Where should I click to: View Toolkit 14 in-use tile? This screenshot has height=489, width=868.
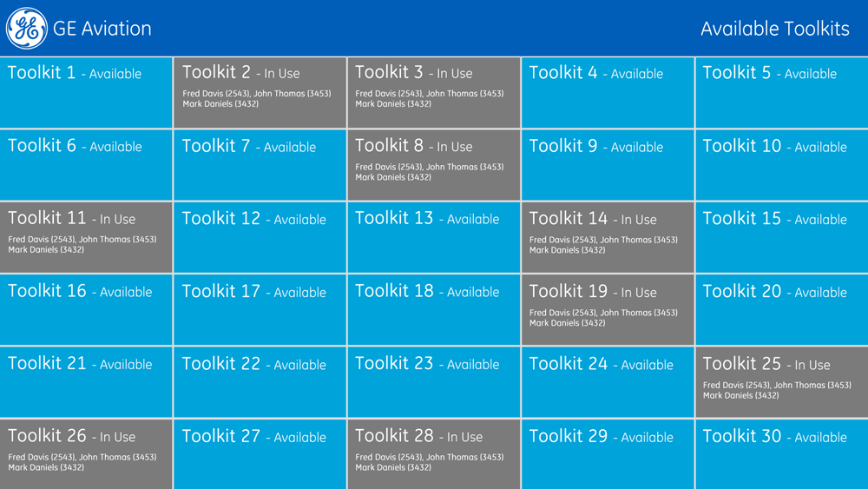point(608,238)
